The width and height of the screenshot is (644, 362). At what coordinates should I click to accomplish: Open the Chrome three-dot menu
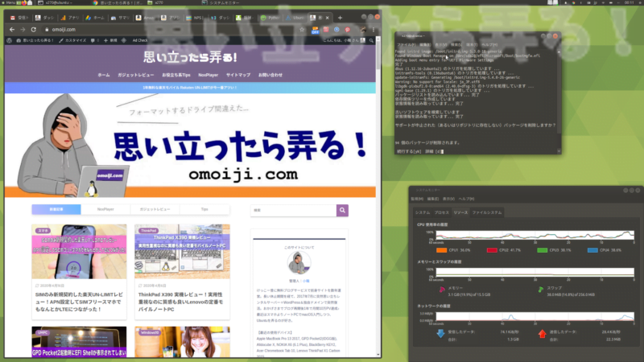[374, 30]
